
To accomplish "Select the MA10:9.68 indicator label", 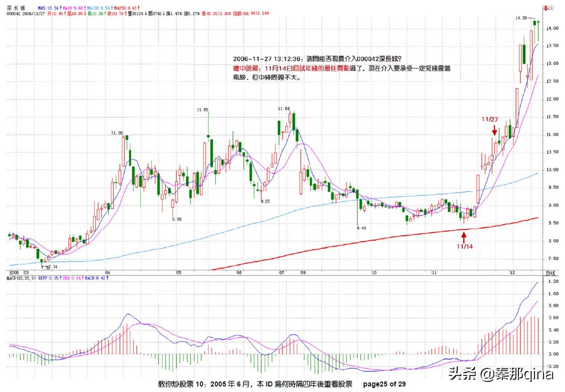I will (x=74, y=8).
